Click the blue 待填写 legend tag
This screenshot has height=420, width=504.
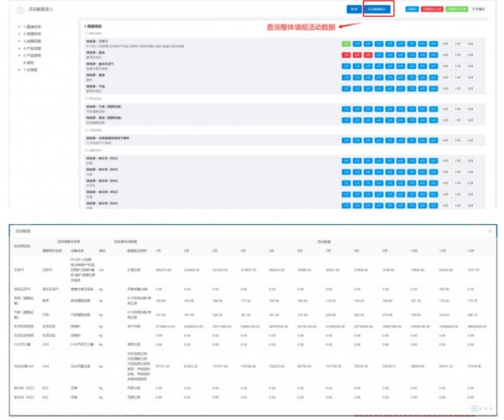coord(412,9)
